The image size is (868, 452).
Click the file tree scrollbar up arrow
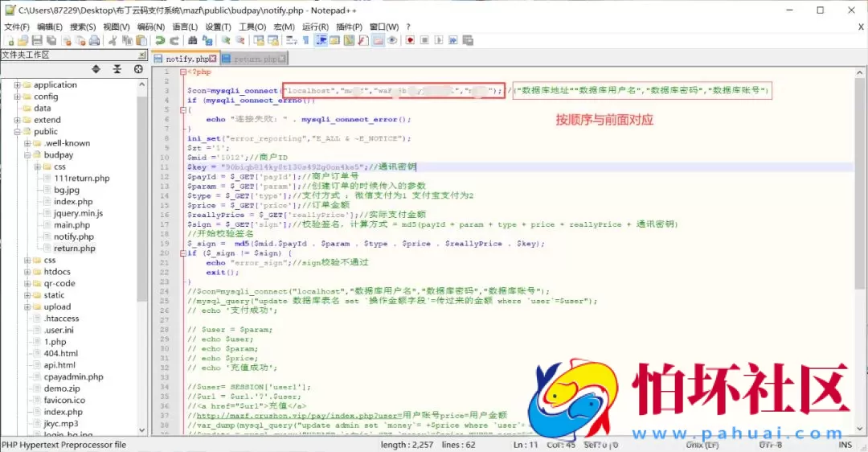coord(141,84)
